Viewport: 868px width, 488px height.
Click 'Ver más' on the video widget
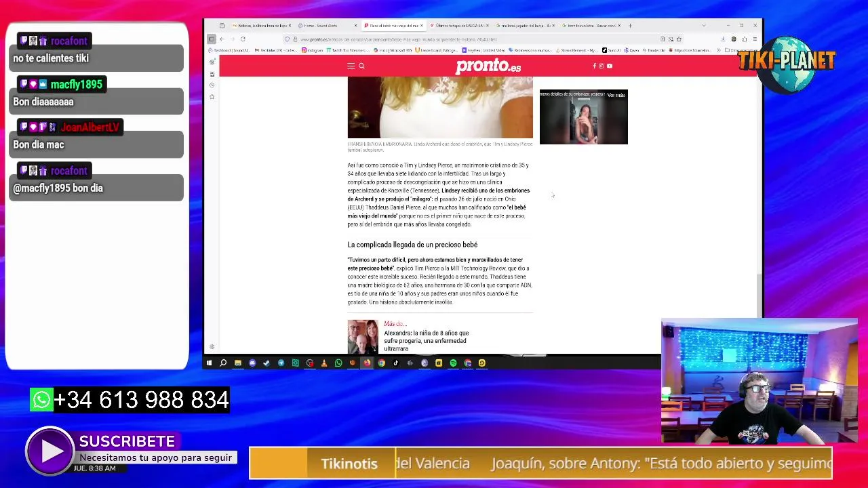pyautogui.click(x=616, y=96)
